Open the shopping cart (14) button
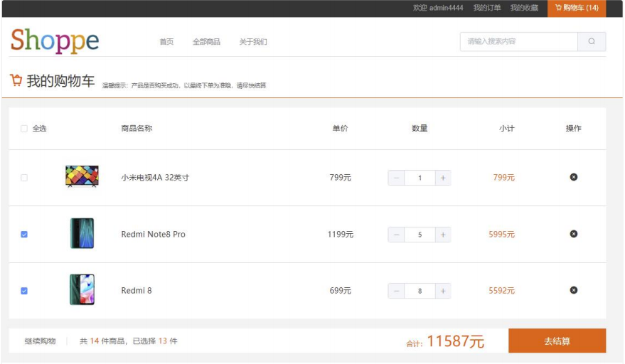This screenshot has width=625, height=364. pos(577,8)
